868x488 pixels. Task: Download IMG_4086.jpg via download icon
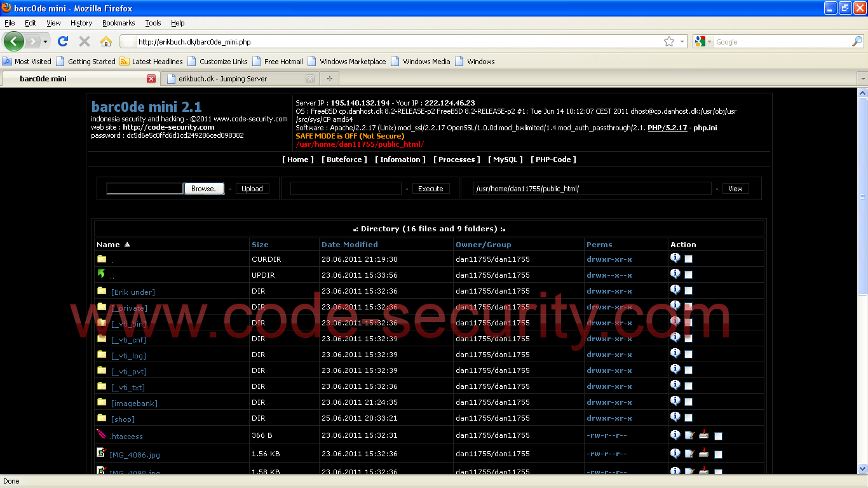click(x=703, y=453)
